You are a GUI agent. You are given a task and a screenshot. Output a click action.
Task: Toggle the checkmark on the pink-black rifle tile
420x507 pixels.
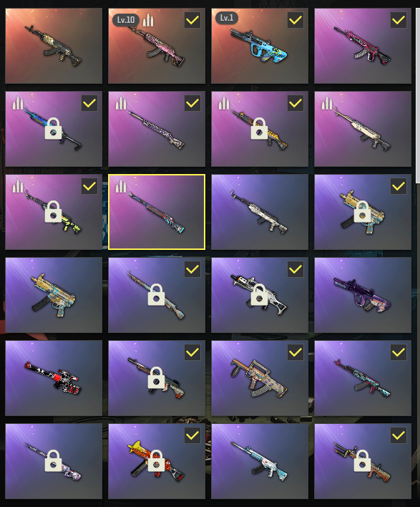(399, 20)
